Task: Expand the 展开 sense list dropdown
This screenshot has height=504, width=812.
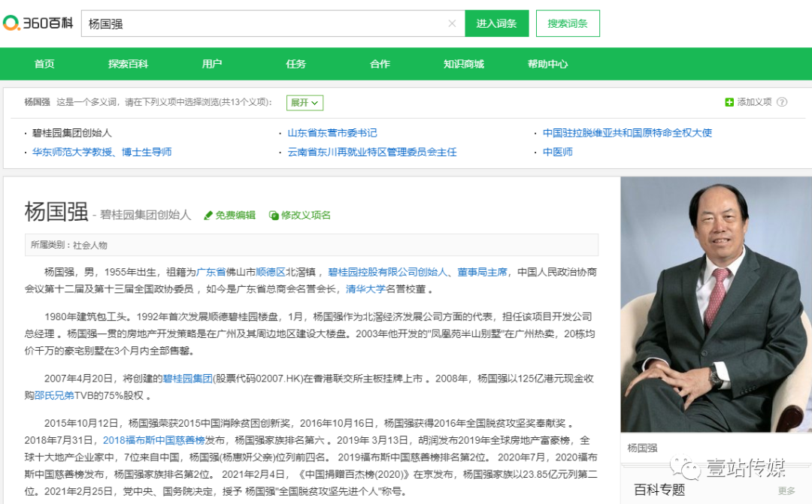Action: [x=304, y=101]
